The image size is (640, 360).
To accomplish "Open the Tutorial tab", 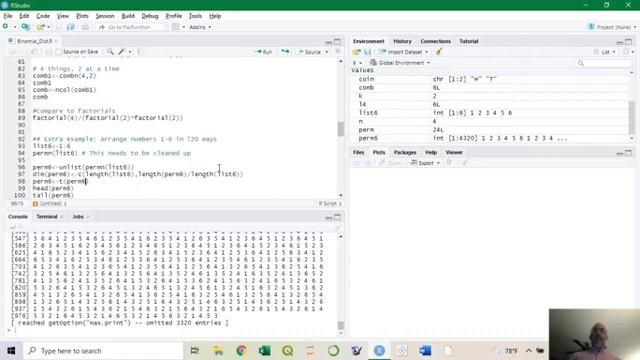I will [x=469, y=41].
